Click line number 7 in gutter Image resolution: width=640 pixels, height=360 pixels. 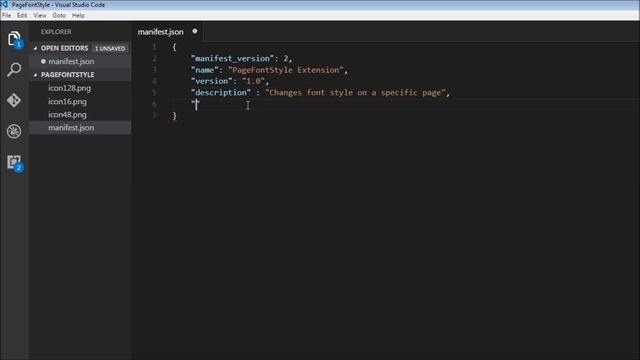154,116
